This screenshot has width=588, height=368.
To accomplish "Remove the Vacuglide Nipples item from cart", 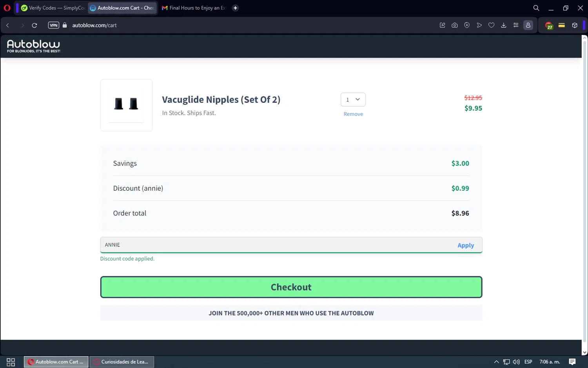I will [x=353, y=114].
